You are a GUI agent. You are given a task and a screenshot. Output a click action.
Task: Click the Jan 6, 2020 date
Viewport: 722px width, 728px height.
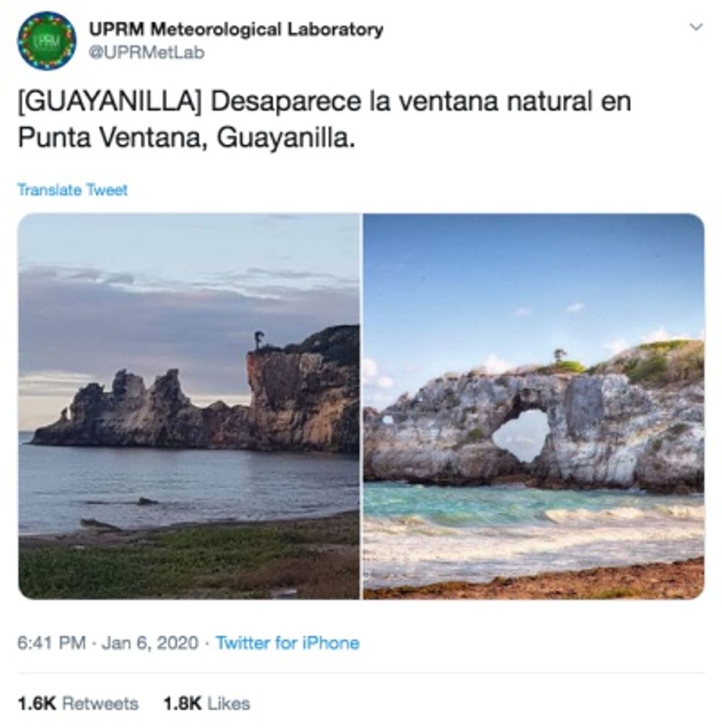tap(150, 643)
